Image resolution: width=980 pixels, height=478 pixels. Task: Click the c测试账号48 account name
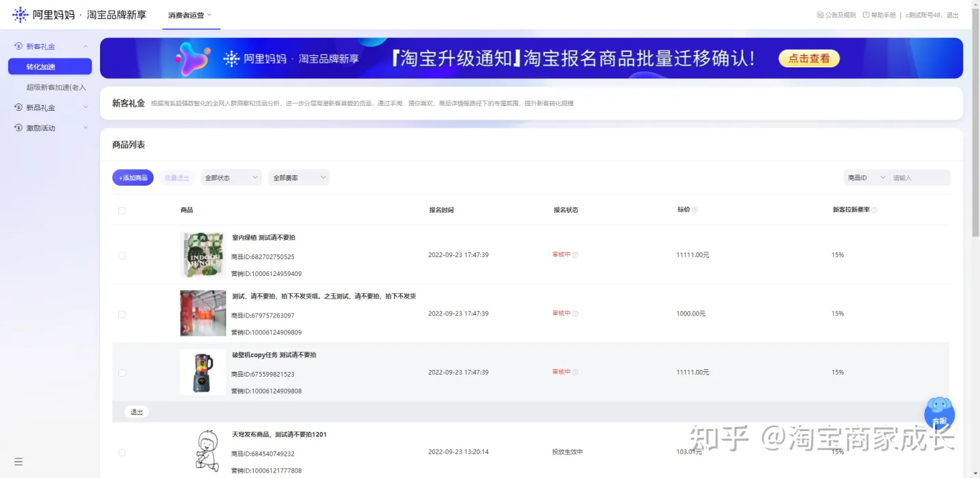pos(923,15)
